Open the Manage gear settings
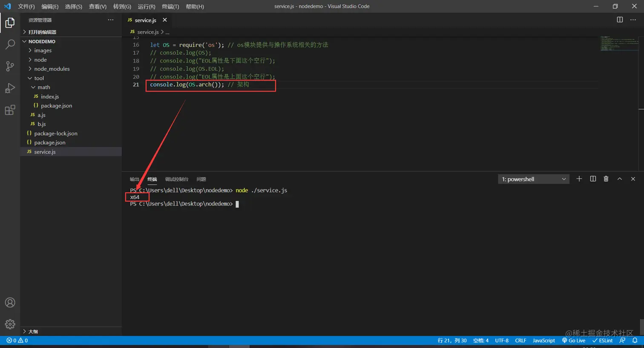The image size is (644, 348). (10, 324)
